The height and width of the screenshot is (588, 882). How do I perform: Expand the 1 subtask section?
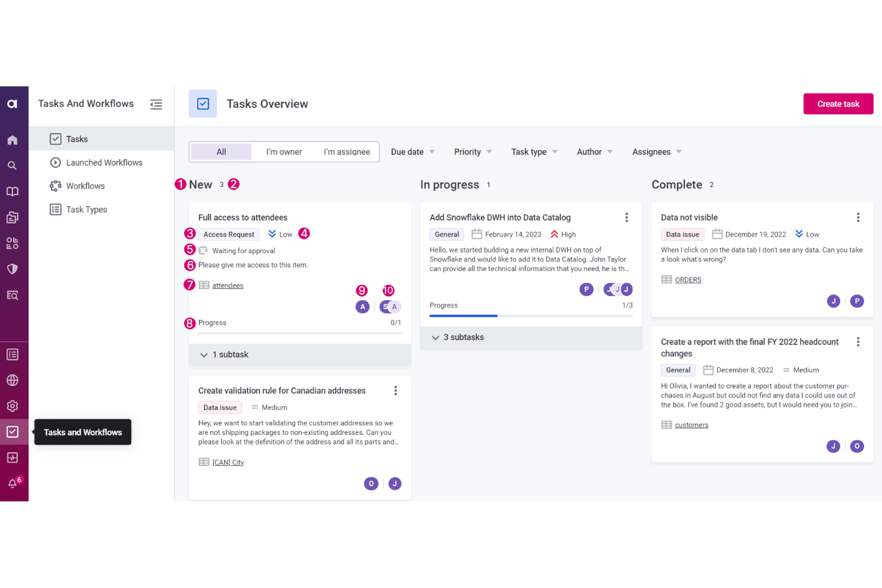[x=300, y=354]
